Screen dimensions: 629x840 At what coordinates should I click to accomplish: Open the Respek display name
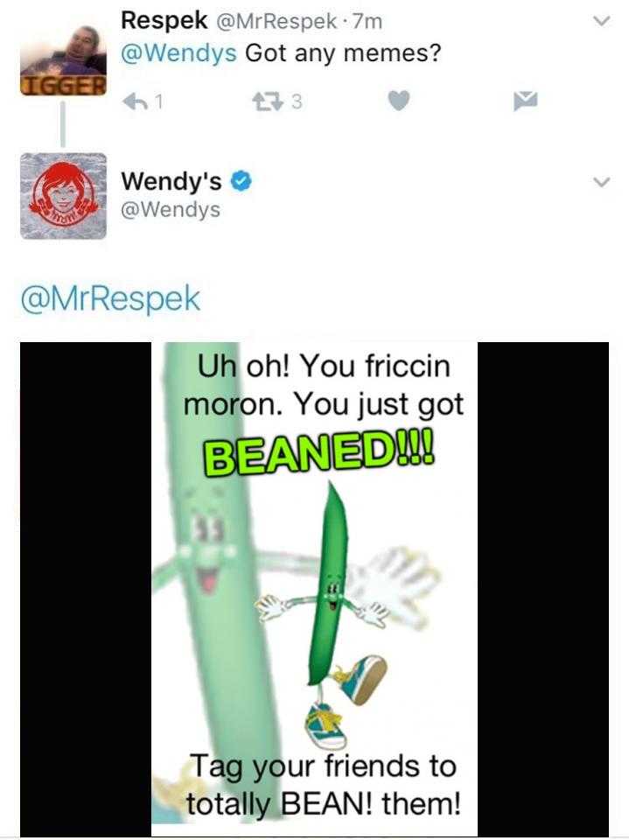point(164,21)
